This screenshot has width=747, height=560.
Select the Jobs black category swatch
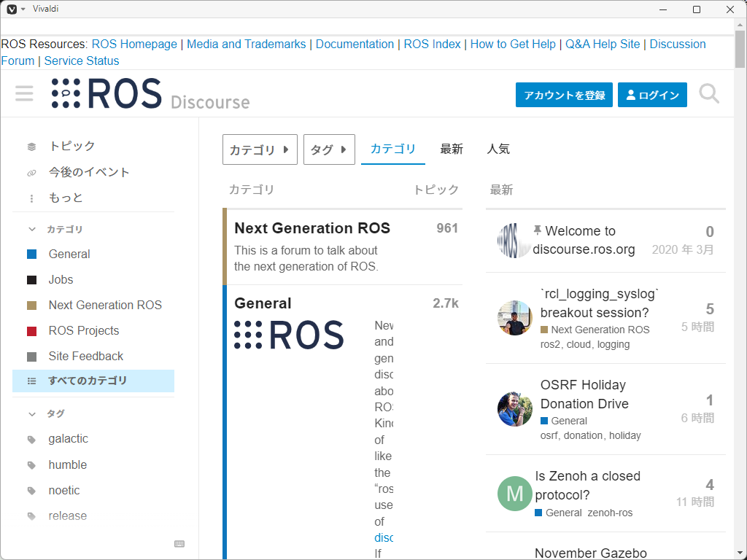coord(32,279)
